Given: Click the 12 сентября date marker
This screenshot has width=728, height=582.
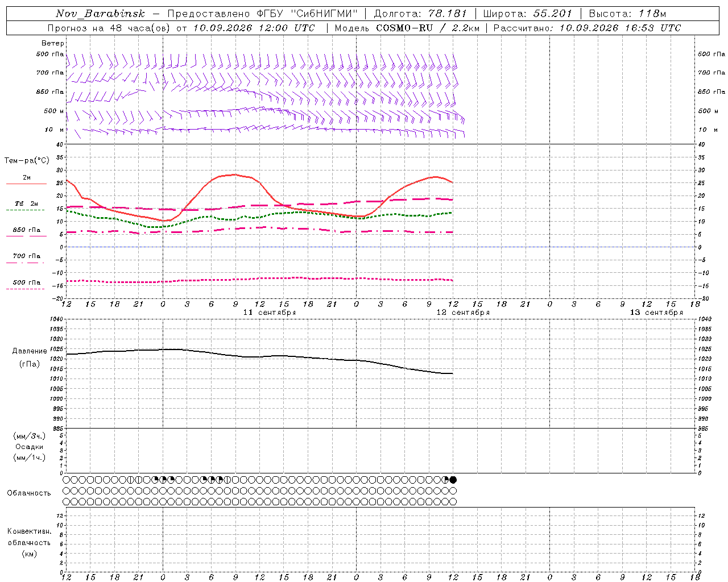Looking at the screenshot, I should click(x=463, y=313).
